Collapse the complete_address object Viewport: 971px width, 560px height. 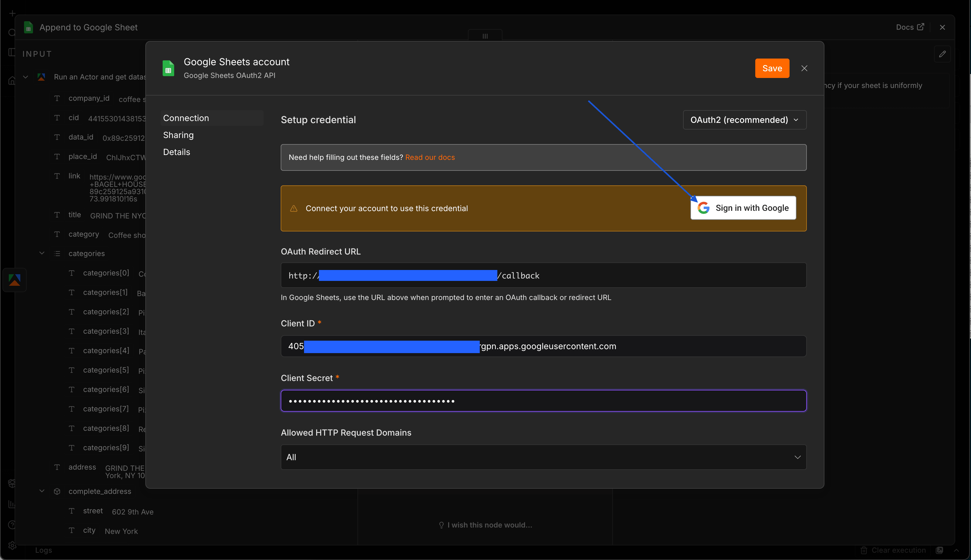(x=42, y=491)
